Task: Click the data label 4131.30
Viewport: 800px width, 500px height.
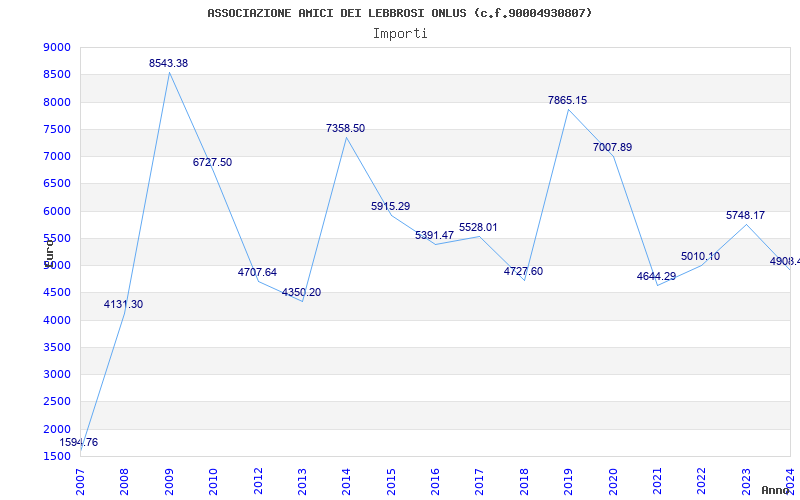Action: tap(123, 305)
